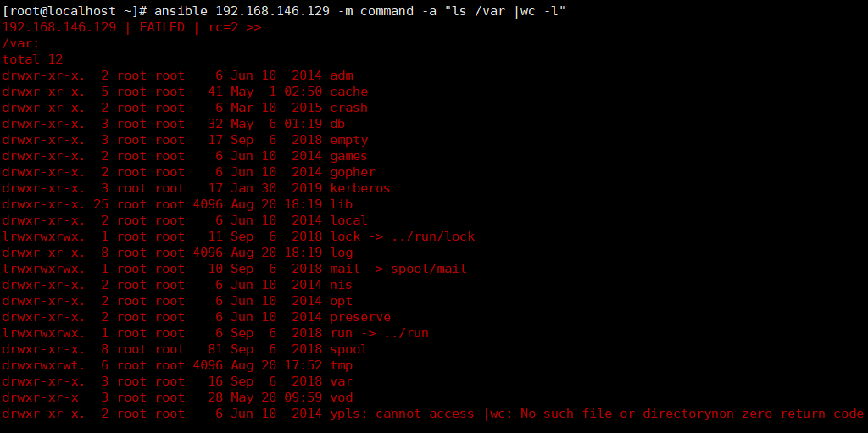Click the ansible command text at the prompt

point(360,11)
